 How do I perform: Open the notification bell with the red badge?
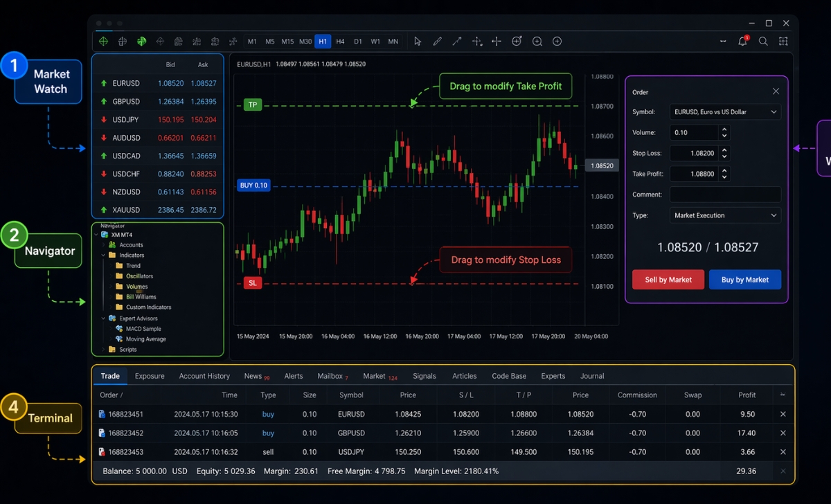point(742,42)
